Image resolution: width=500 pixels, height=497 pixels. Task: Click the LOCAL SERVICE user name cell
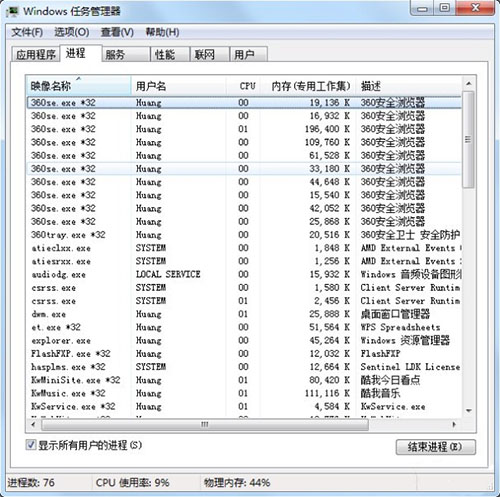pyautogui.click(x=168, y=274)
